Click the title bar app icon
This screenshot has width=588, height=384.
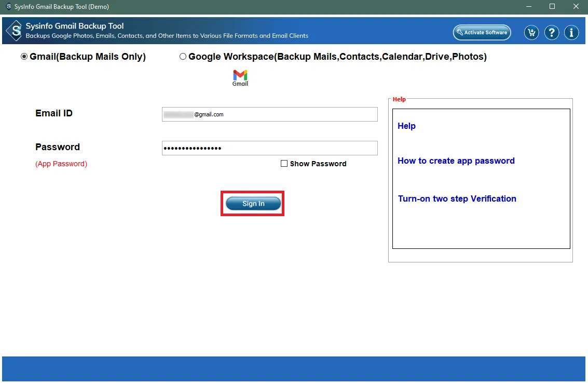pyautogui.click(x=8, y=6)
